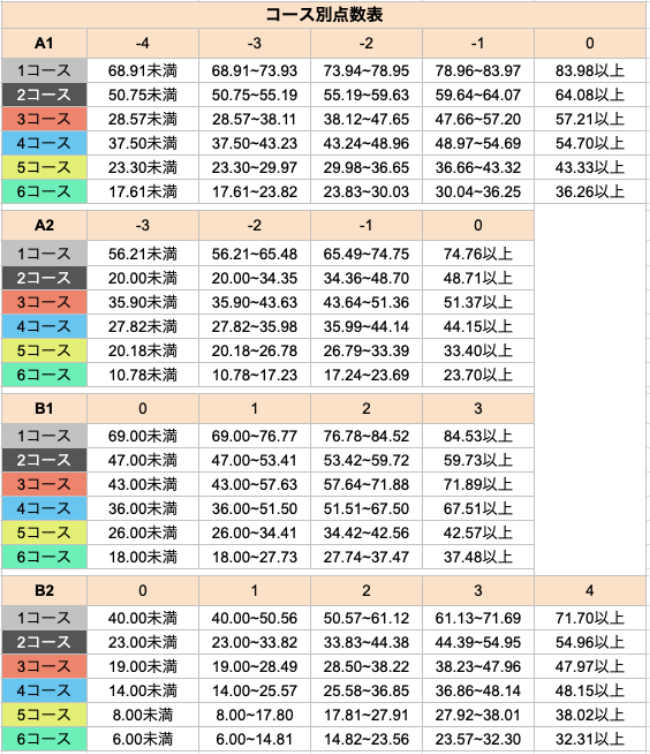Click the gray 1コース label under A1
The height and width of the screenshot is (754, 650).
[44, 70]
